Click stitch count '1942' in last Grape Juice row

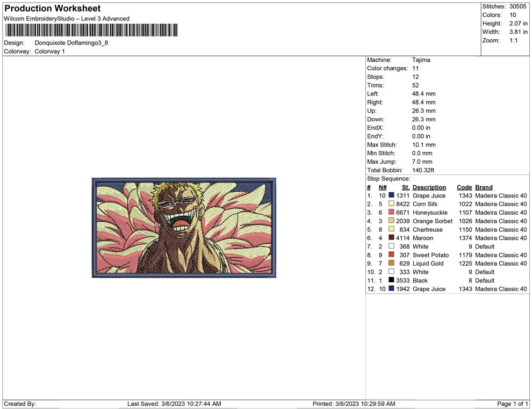tap(402, 289)
